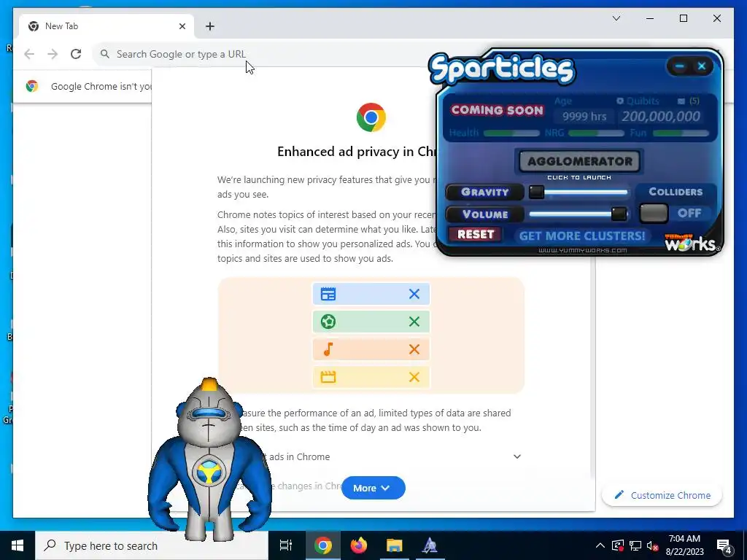Click the More button in dialog
The height and width of the screenshot is (560, 747).
[x=373, y=488]
